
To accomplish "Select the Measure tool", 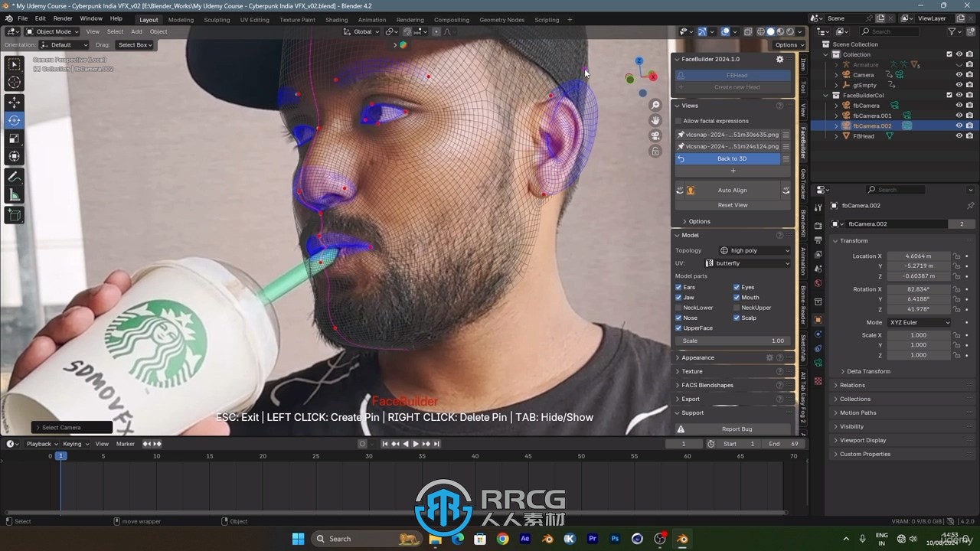I will (x=15, y=195).
